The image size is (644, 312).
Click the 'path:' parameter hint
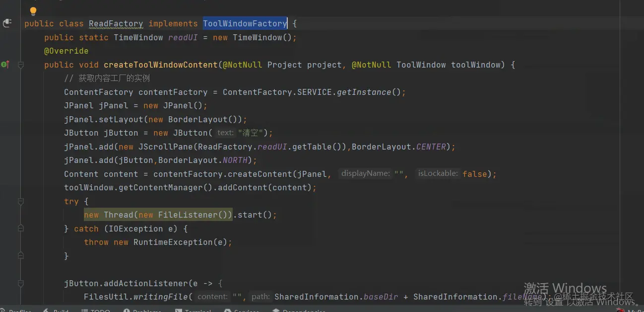tap(260, 297)
